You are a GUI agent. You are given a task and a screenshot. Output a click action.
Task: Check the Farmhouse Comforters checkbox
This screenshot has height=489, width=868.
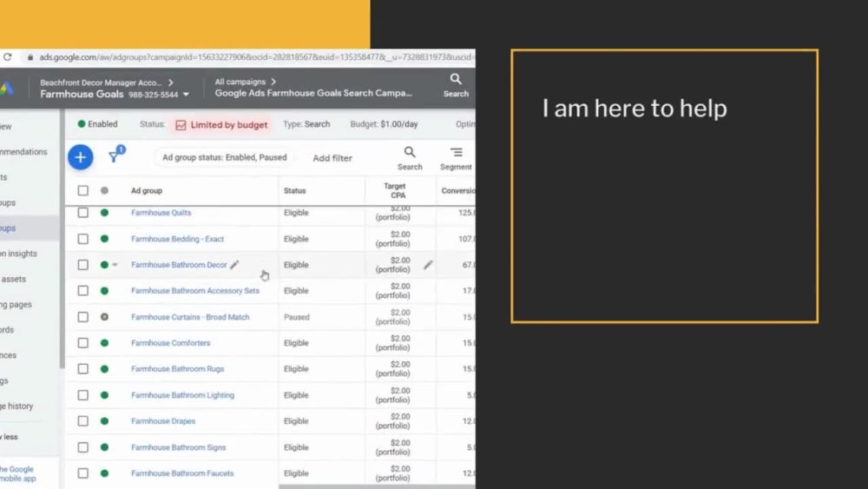point(83,343)
